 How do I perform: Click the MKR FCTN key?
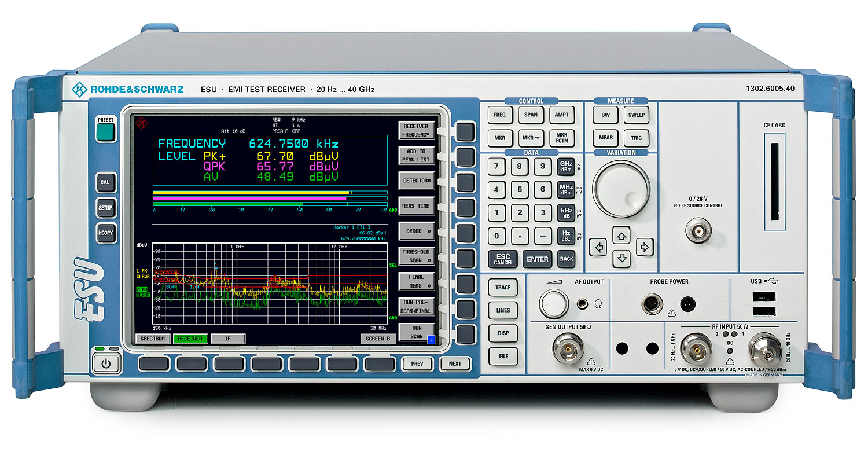pos(561,138)
